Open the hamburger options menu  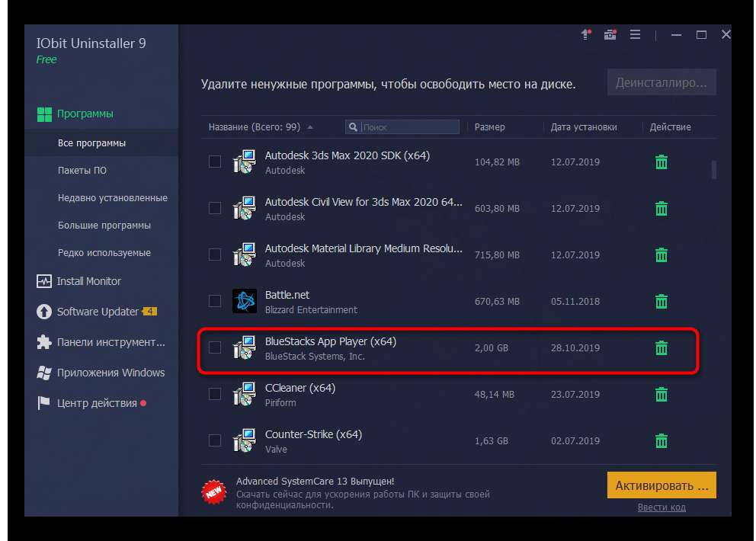(635, 34)
